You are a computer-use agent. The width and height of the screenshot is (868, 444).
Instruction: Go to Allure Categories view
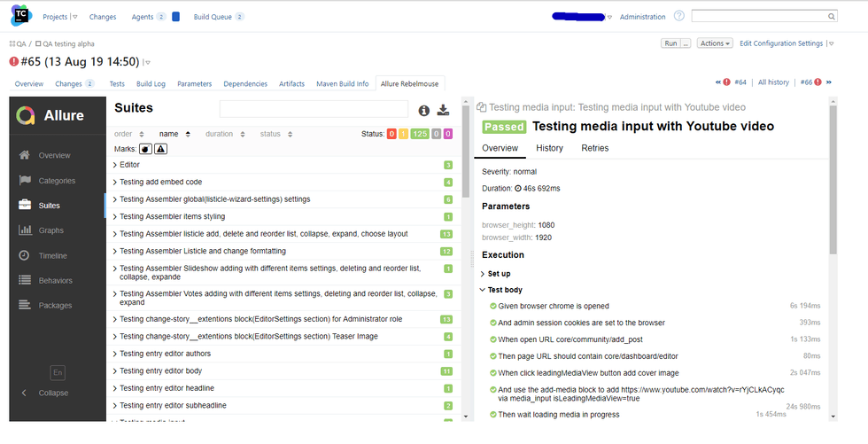(57, 181)
